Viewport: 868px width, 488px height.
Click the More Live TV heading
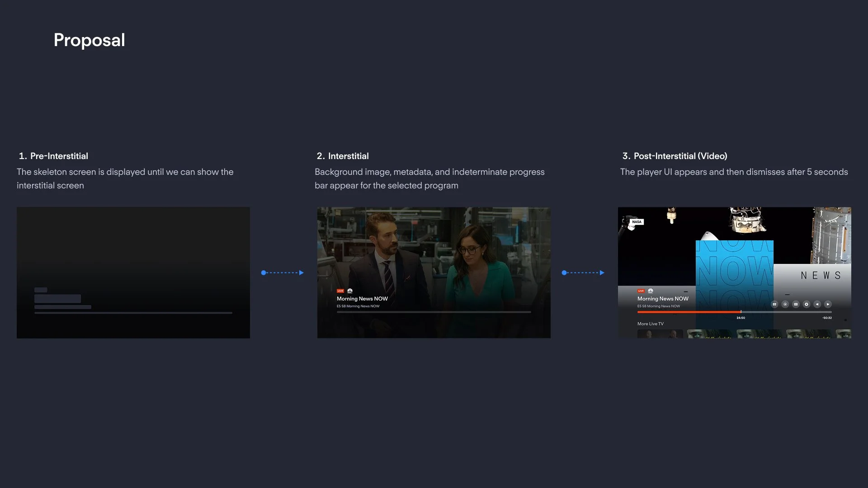tap(650, 324)
